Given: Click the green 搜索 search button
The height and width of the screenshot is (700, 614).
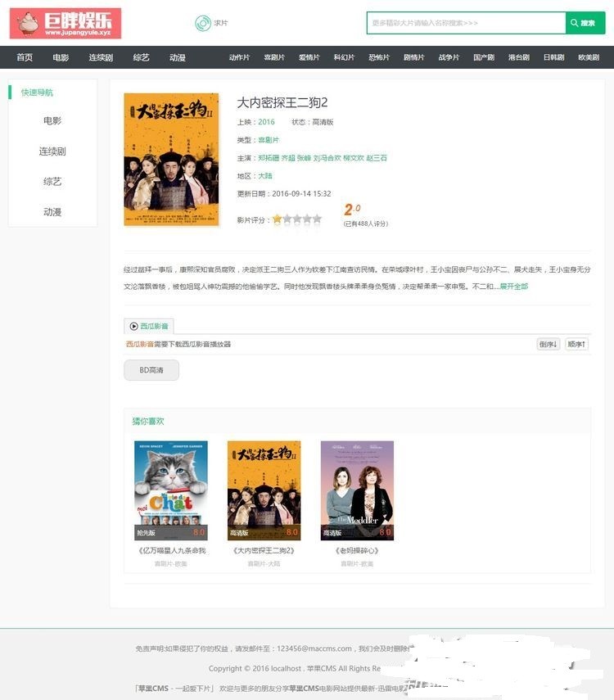Looking at the screenshot, I should 585,23.
